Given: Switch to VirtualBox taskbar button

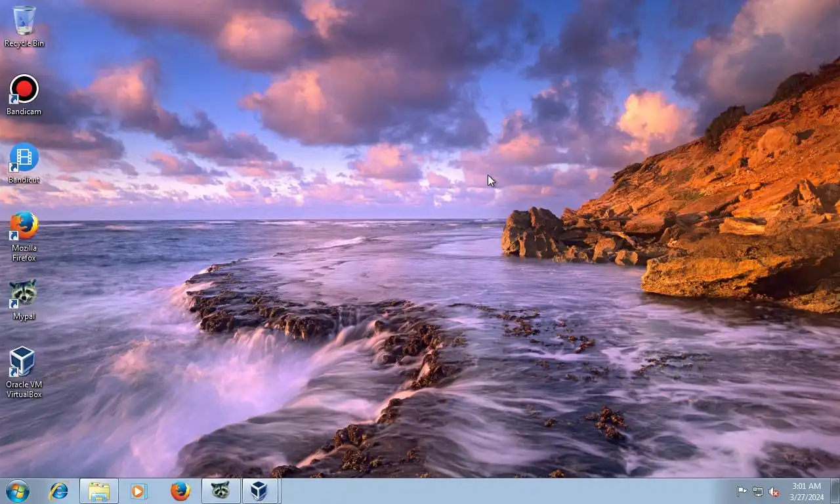Looking at the screenshot, I should (x=261, y=491).
